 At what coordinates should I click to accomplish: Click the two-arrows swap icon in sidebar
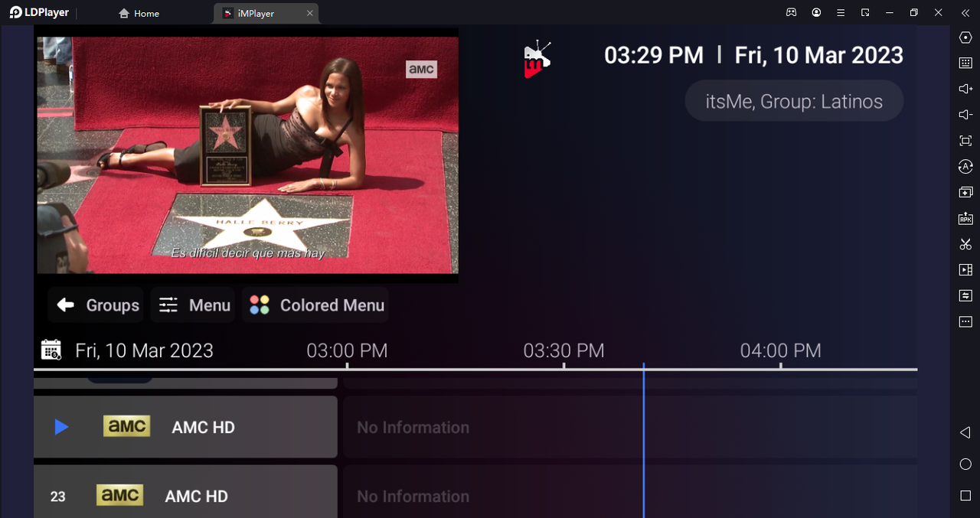pos(965,295)
